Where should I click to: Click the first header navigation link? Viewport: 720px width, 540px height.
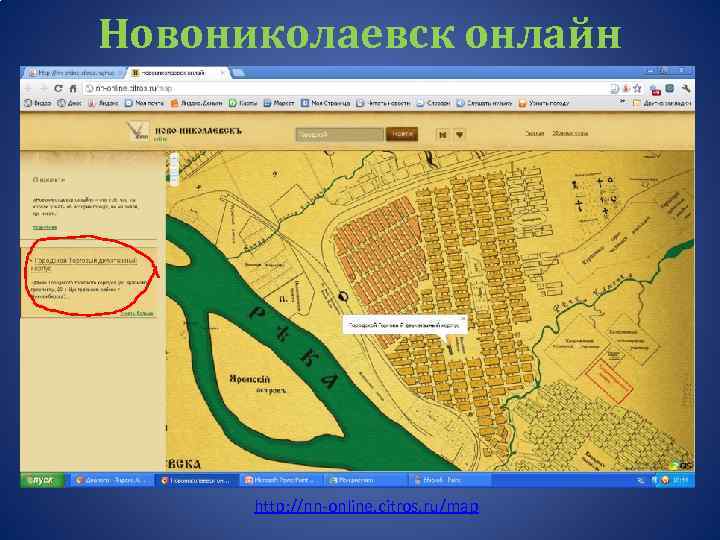point(534,134)
